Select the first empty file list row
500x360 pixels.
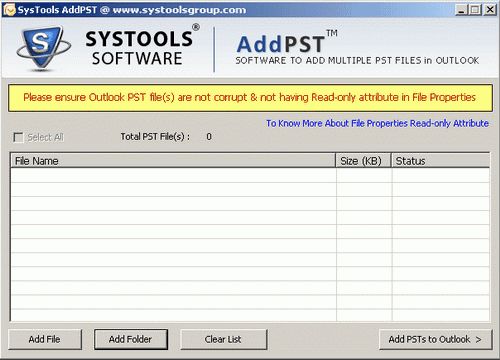[250, 175]
